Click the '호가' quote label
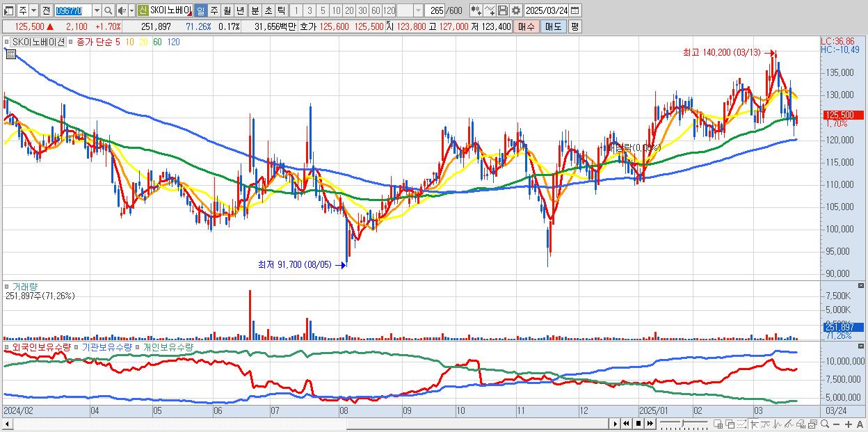The image size is (868, 432). 307,26
